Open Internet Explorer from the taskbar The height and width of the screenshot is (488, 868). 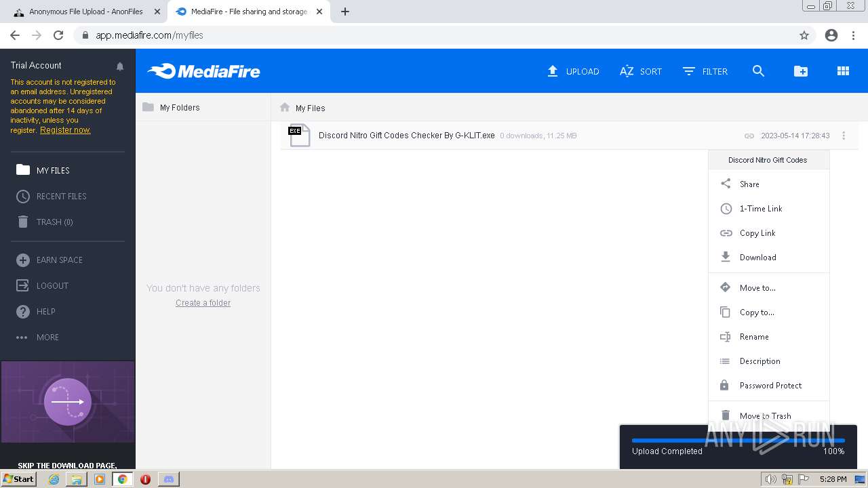click(x=54, y=479)
